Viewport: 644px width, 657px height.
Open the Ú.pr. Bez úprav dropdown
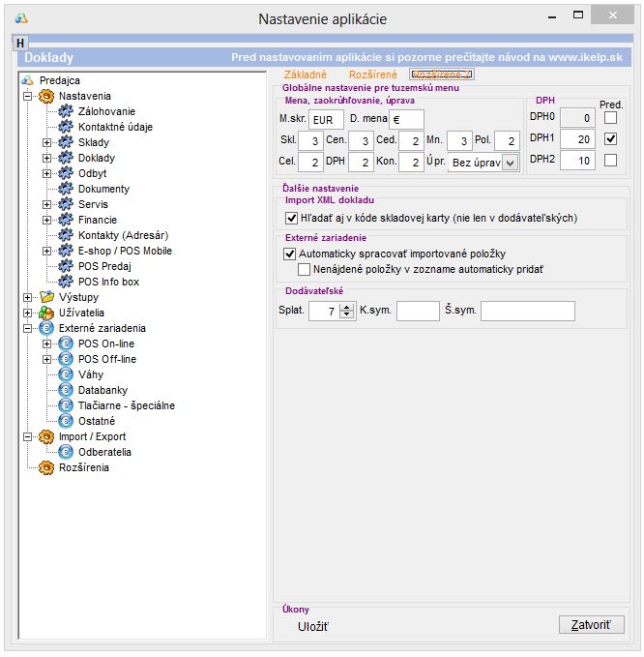(510, 163)
